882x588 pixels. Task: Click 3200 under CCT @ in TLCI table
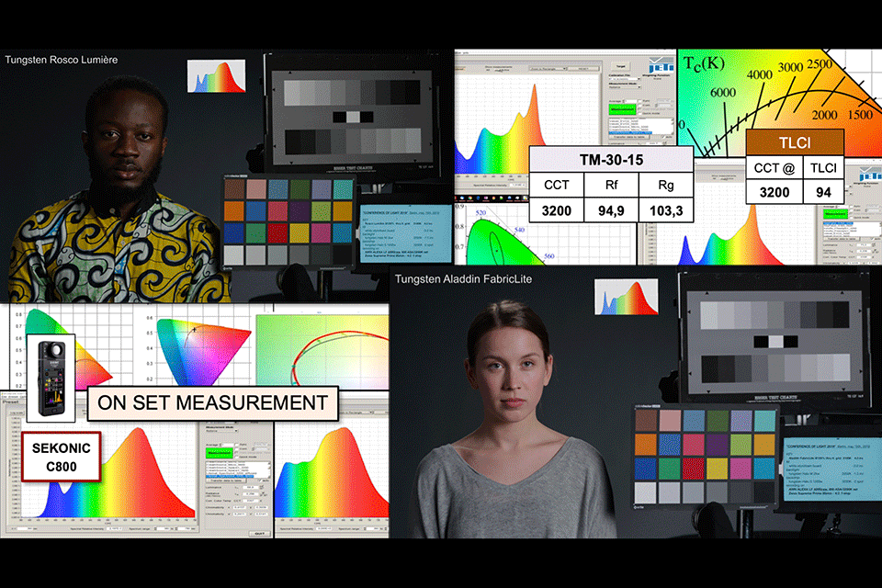pos(775,192)
